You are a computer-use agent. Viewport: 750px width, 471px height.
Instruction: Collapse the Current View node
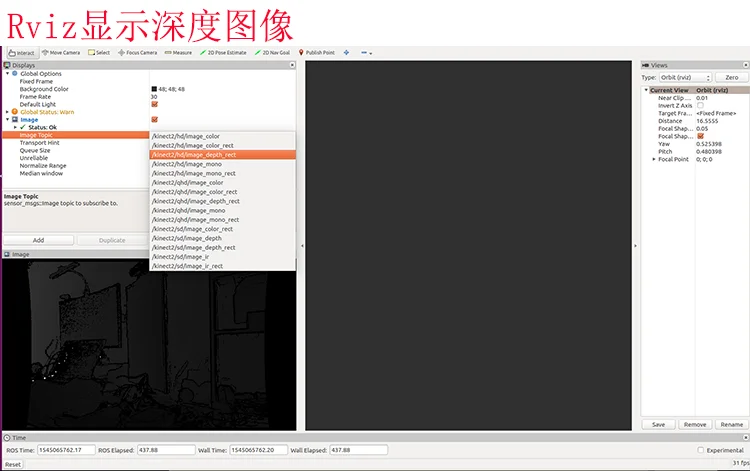[x=646, y=90]
